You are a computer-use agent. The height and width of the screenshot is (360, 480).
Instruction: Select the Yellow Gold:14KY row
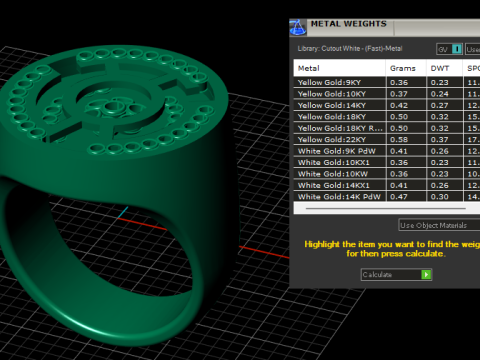[x=387, y=105]
